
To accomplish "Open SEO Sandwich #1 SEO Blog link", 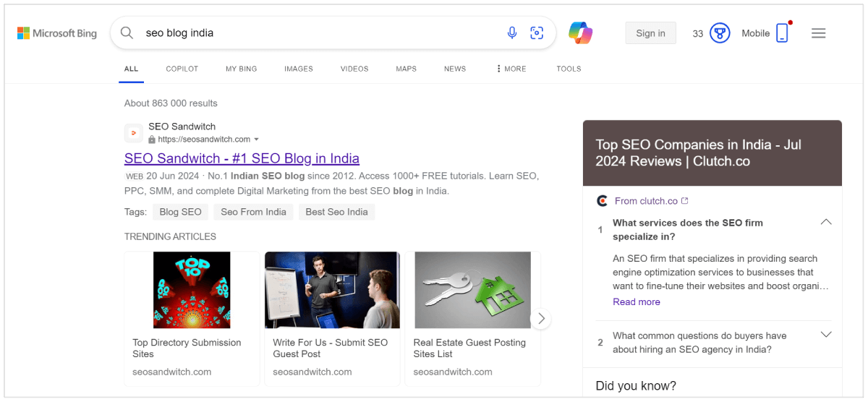I will (x=242, y=158).
